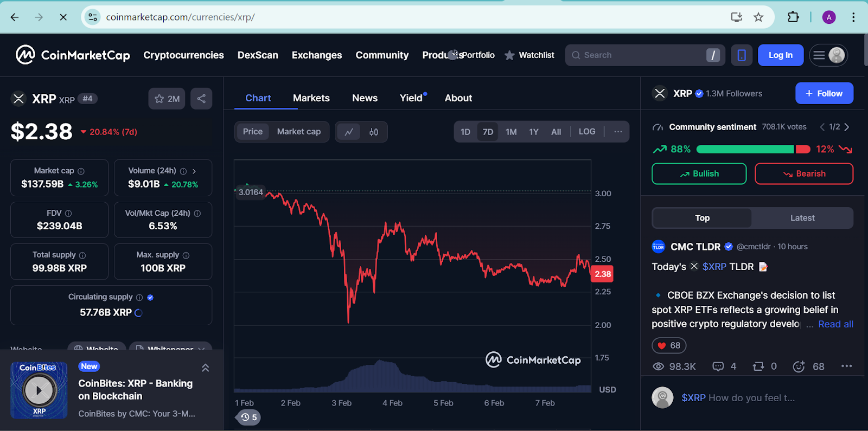Expand CoinBites banner with up chevrons
This screenshot has height=431, width=868.
coord(206,368)
